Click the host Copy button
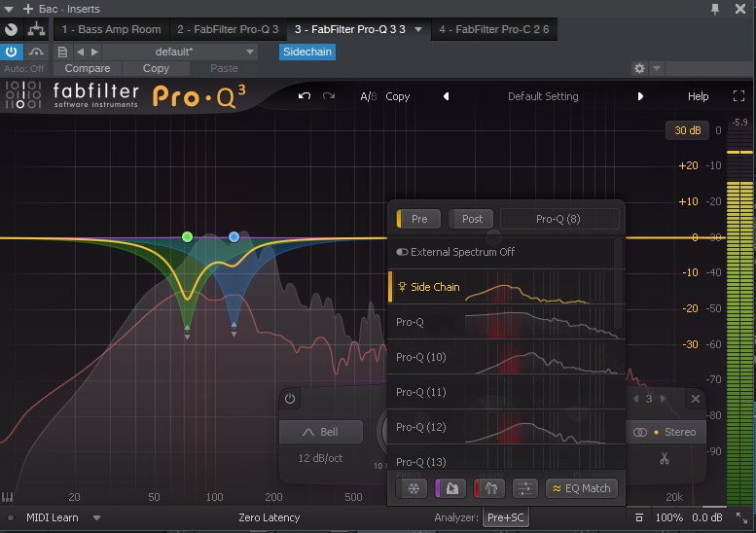The image size is (756, 533). click(x=156, y=68)
